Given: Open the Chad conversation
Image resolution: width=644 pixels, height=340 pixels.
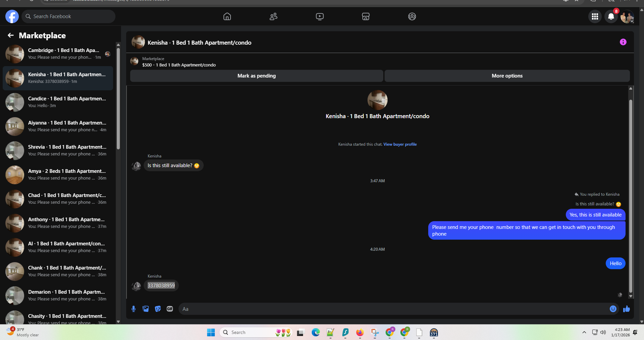Looking at the screenshot, I should coord(58,199).
